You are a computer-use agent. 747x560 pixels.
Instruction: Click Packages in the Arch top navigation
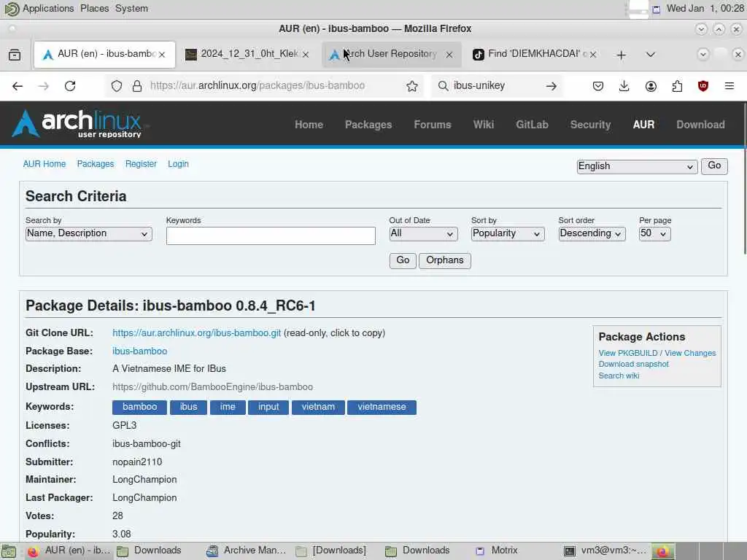[x=368, y=125]
